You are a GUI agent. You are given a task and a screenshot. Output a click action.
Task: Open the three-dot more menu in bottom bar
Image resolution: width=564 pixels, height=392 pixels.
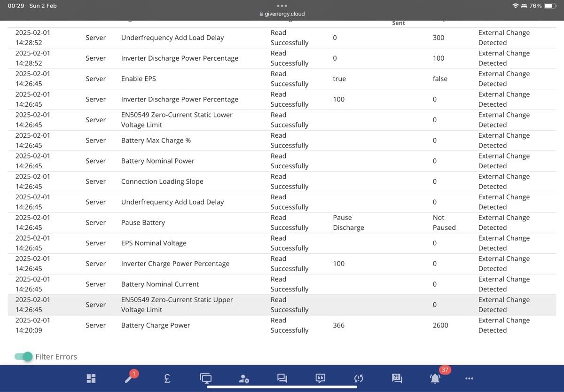[x=469, y=378]
